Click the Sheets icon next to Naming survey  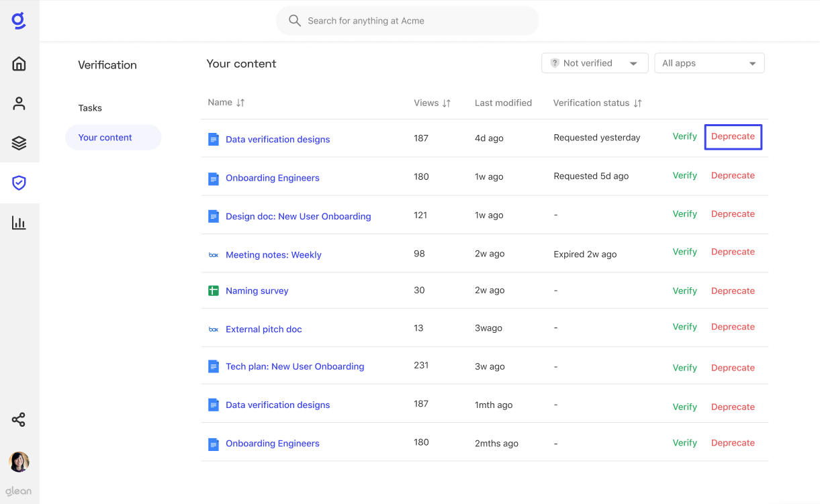[213, 291]
